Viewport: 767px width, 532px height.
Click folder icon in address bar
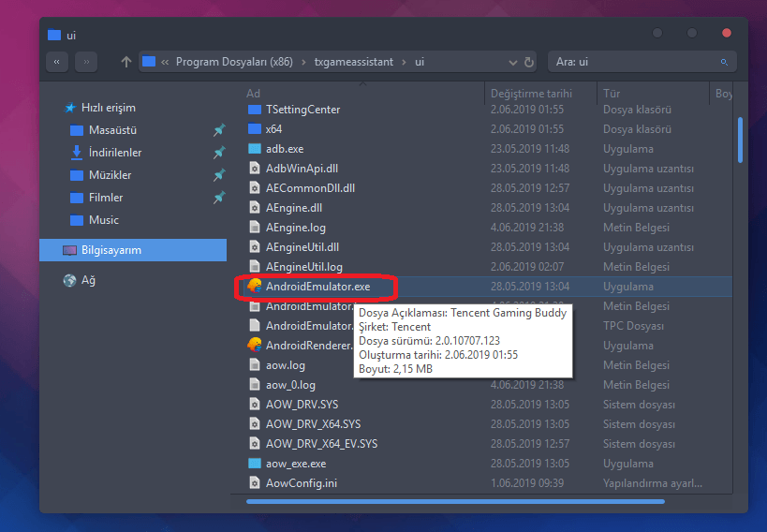pyautogui.click(x=149, y=61)
